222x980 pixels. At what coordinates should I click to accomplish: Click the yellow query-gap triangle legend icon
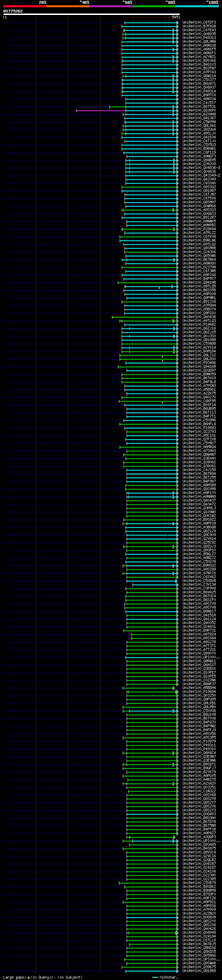pyautogui.click(x=28, y=977)
